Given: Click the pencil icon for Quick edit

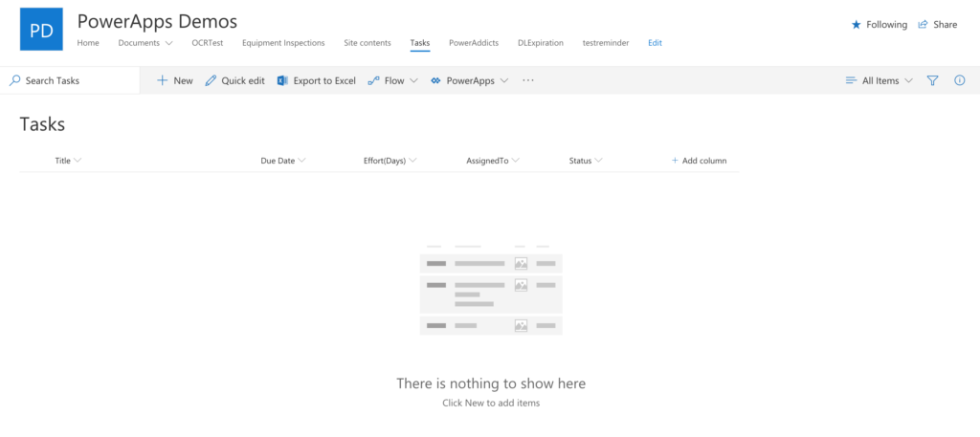Looking at the screenshot, I should [211, 80].
